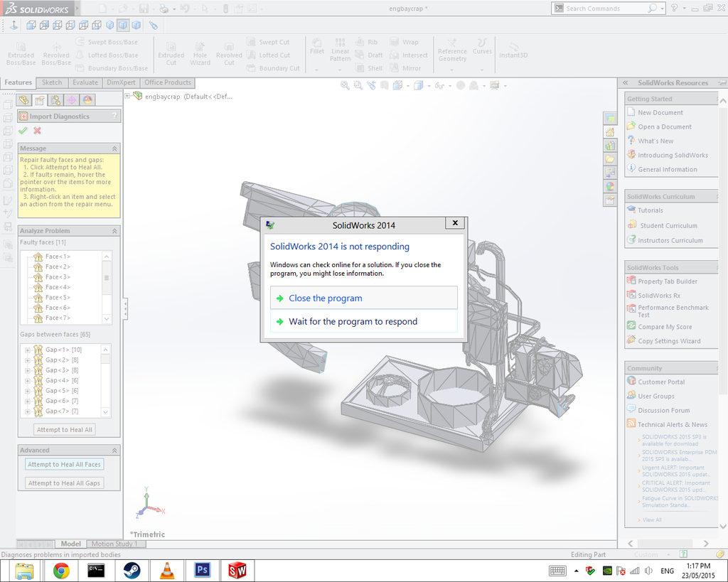The image size is (728, 582).
Task: Open VLC media player from taskbar
Action: (x=167, y=571)
